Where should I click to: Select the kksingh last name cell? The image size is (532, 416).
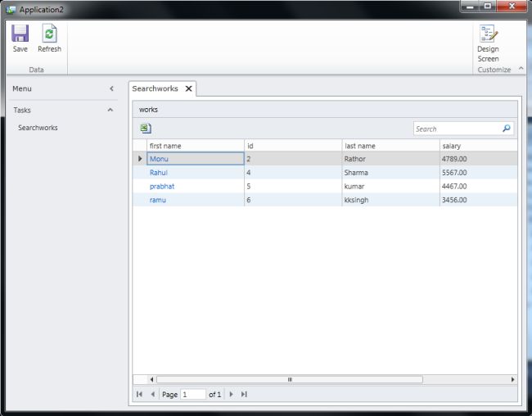click(391, 200)
